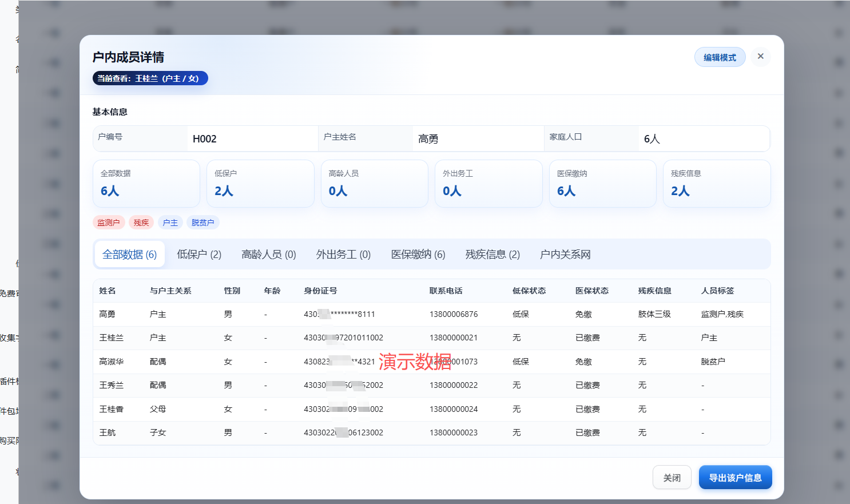Click the 残疾信息 column header in the table
The height and width of the screenshot is (504, 850).
(x=655, y=291)
